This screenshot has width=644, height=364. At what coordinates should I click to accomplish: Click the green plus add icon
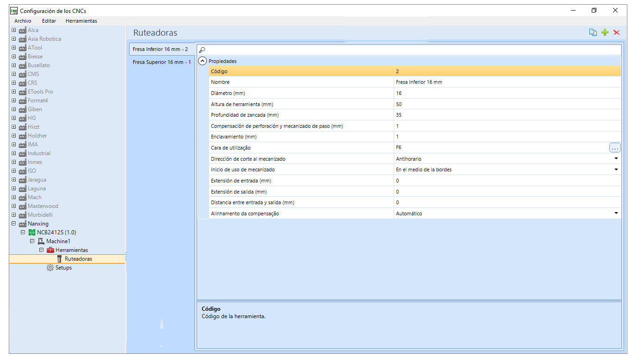[x=605, y=32]
